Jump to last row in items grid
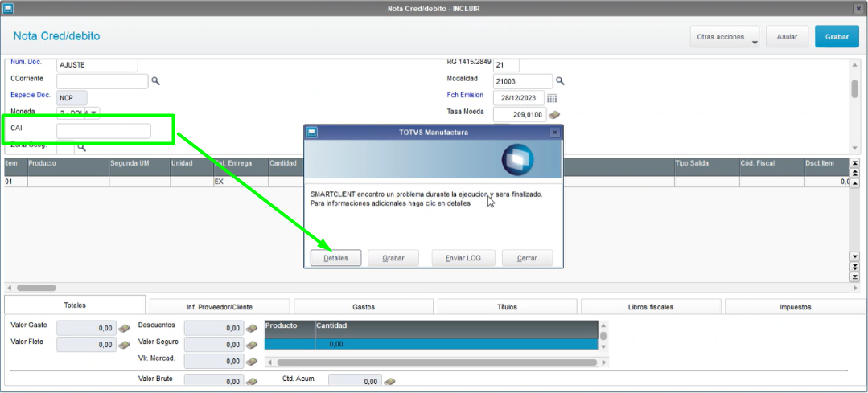868x393 pixels. (x=854, y=276)
